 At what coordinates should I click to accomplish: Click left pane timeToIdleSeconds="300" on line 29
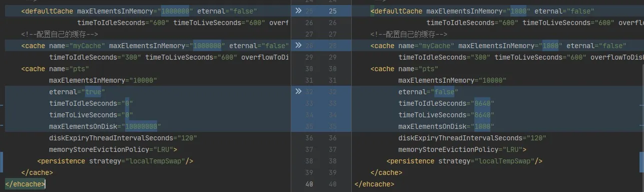95,57
